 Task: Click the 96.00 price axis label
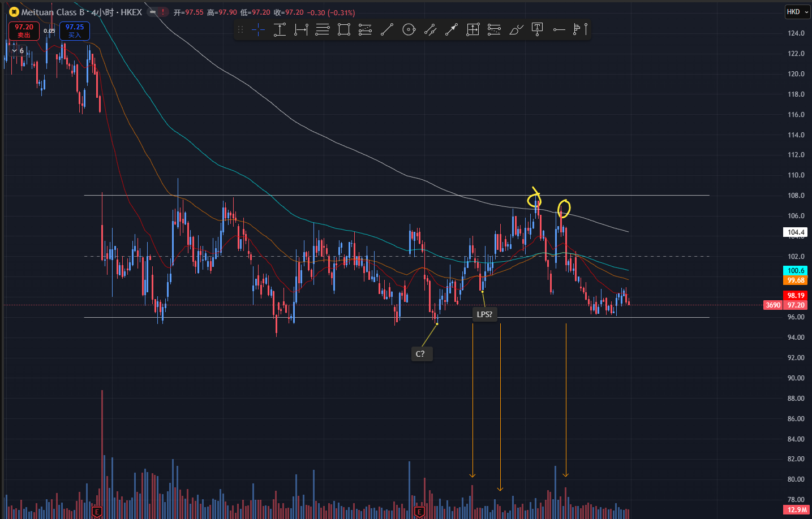click(x=796, y=317)
